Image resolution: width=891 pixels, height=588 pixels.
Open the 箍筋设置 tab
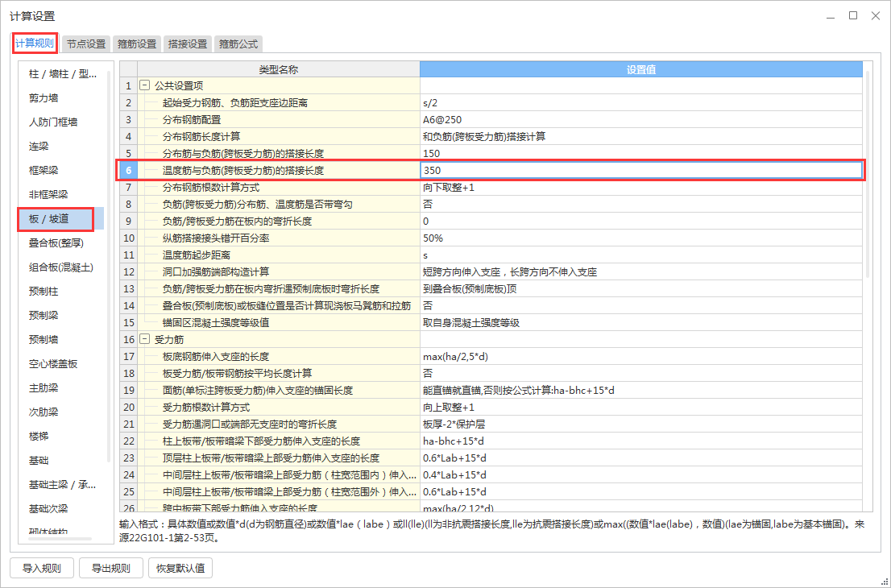point(137,43)
